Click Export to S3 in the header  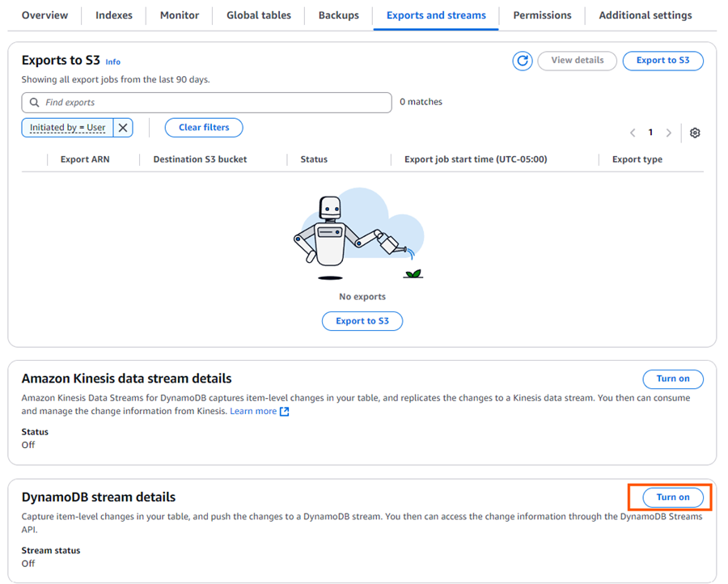pyautogui.click(x=662, y=61)
